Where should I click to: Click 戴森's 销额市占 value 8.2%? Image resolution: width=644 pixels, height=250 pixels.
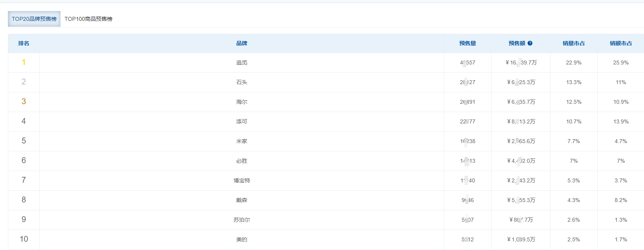[x=621, y=200]
